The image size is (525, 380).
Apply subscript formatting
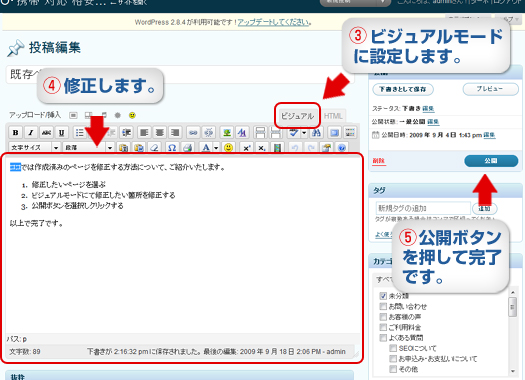(262, 148)
